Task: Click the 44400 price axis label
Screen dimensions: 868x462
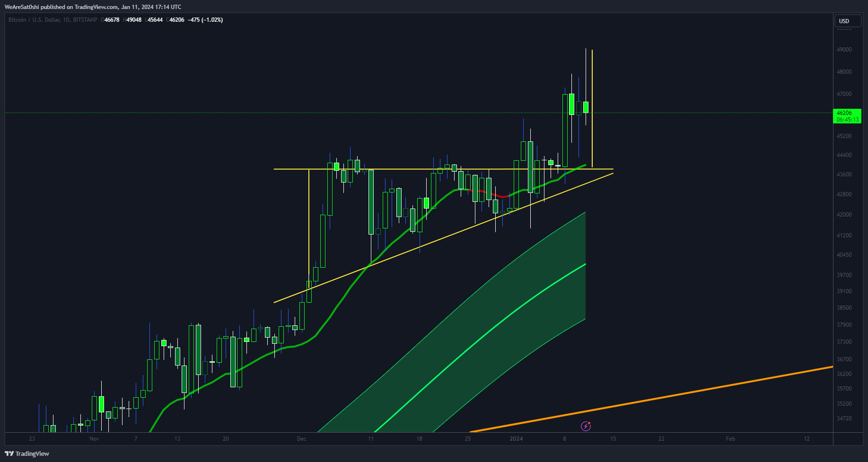Action: pyautogui.click(x=844, y=155)
